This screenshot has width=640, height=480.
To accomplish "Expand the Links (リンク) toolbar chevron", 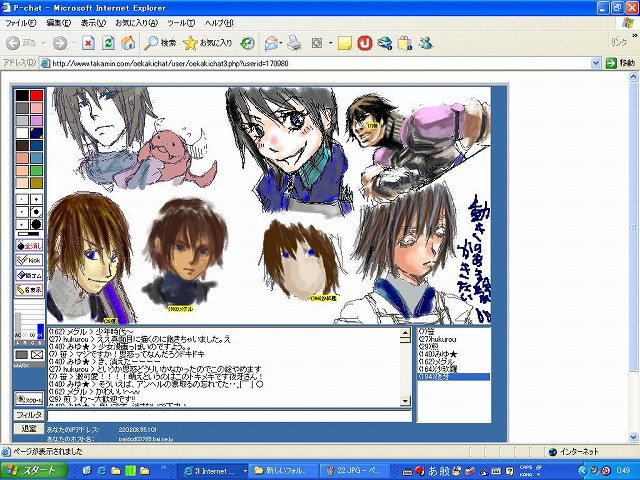I will (635, 36).
